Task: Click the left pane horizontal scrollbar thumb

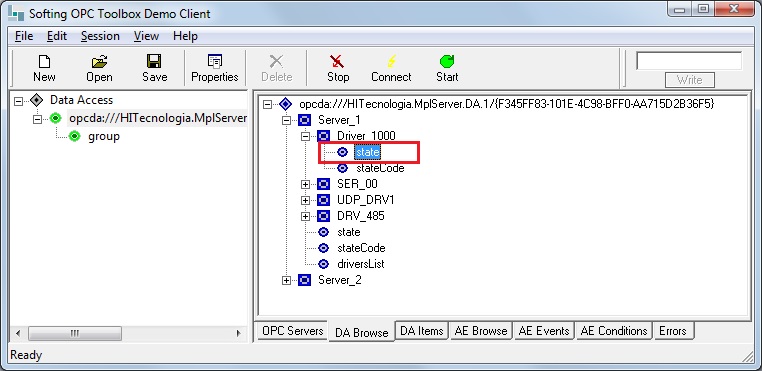Action: coord(74,334)
